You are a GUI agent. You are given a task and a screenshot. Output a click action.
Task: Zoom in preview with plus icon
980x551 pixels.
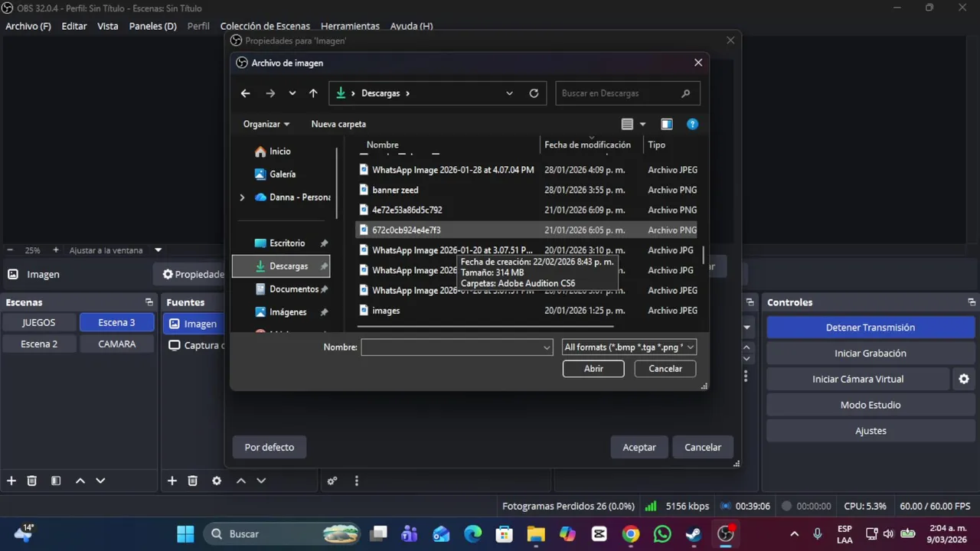click(x=56, y=250)
